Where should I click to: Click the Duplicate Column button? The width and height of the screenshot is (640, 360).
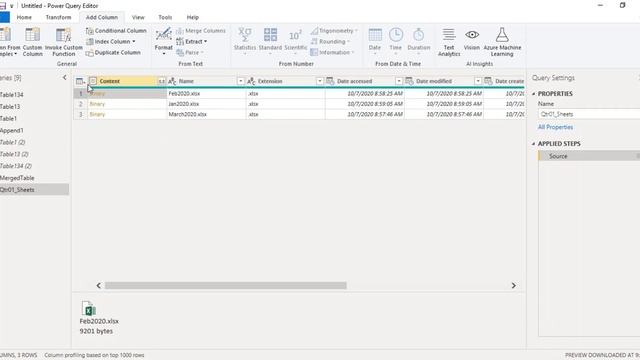point(113,53)
